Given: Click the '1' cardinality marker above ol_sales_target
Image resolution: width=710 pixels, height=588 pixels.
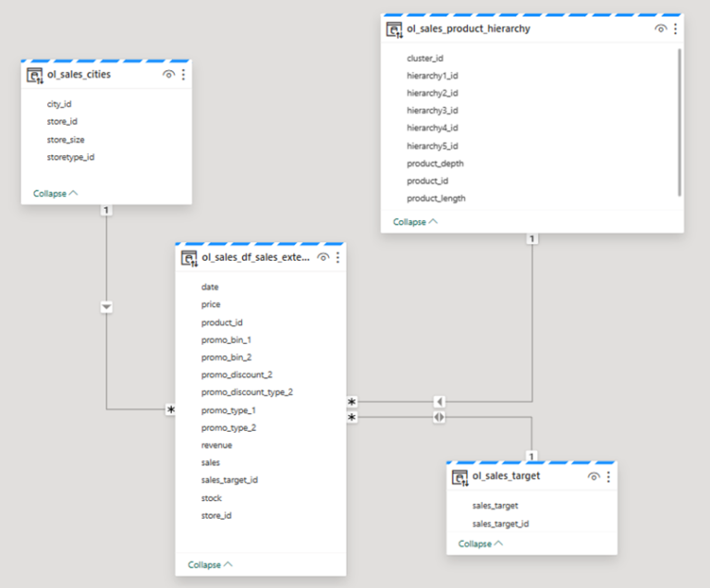Looking at the screenshot, I should (x=532, y=456).
